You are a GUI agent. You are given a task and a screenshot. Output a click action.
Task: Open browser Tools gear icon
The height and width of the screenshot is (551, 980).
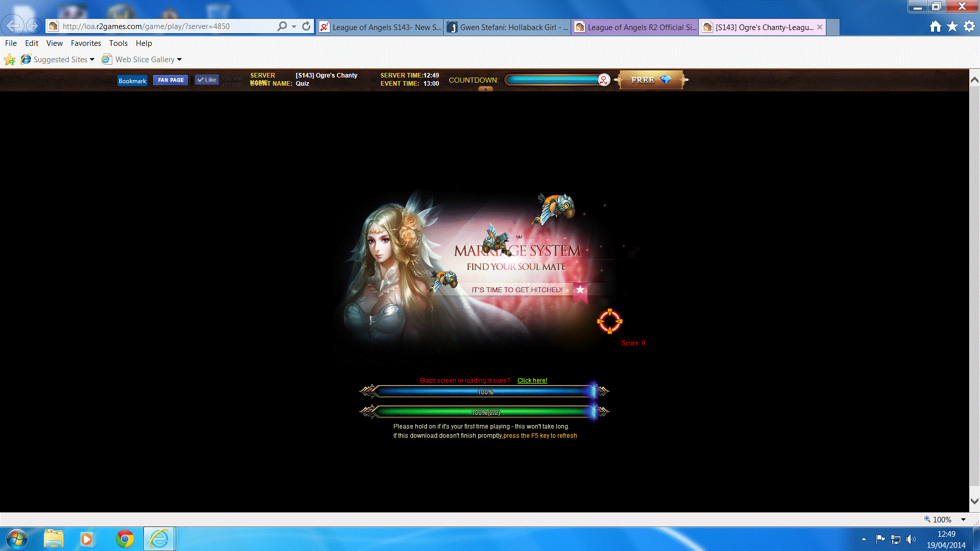click(969, 27)
